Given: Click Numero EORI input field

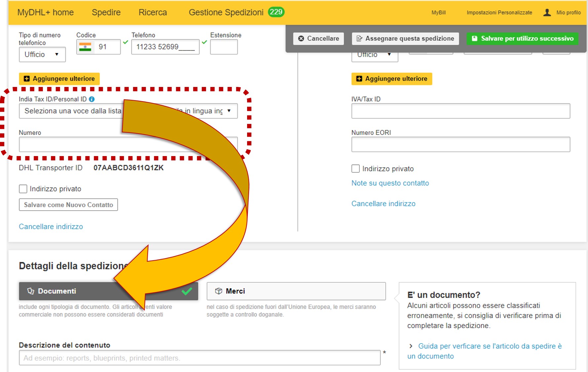Looking at the screenshot, I should pos(461,145).
